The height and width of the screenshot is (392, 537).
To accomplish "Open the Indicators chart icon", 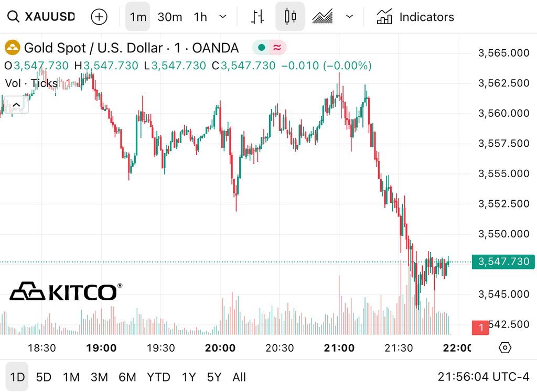I will pyautogui.click(x=384, y=16).
